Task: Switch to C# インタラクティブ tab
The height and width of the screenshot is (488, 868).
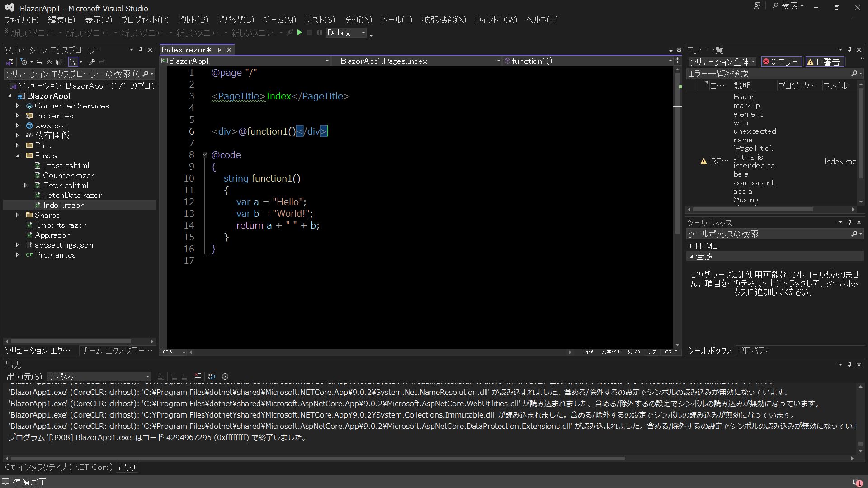Action: (x=58, y=467)
